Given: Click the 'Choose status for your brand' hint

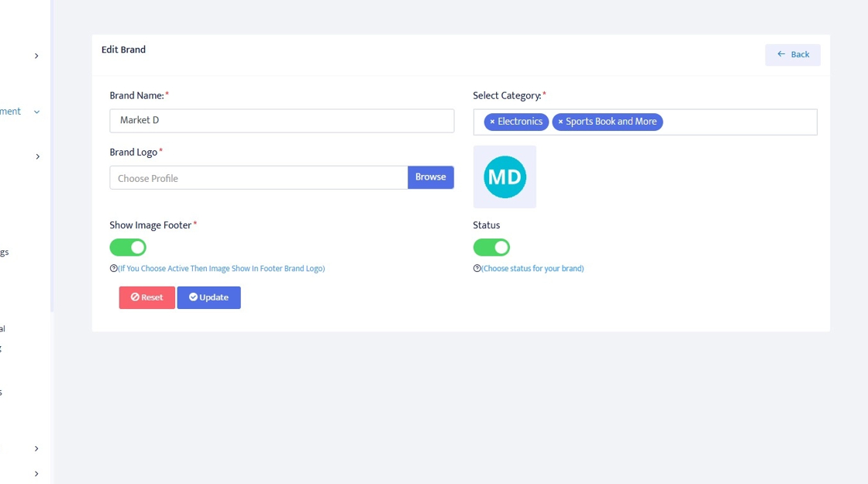Looking at the screenshot, I should [532, 268].
